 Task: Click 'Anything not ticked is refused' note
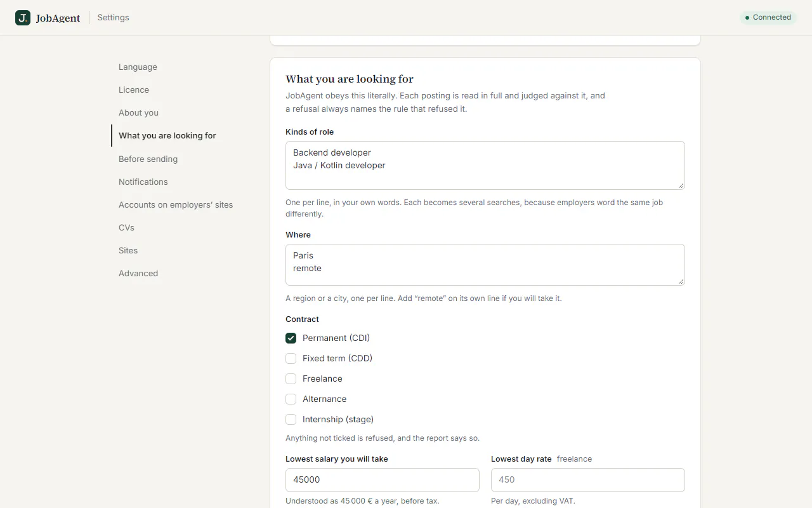click(x=383, y=438)
